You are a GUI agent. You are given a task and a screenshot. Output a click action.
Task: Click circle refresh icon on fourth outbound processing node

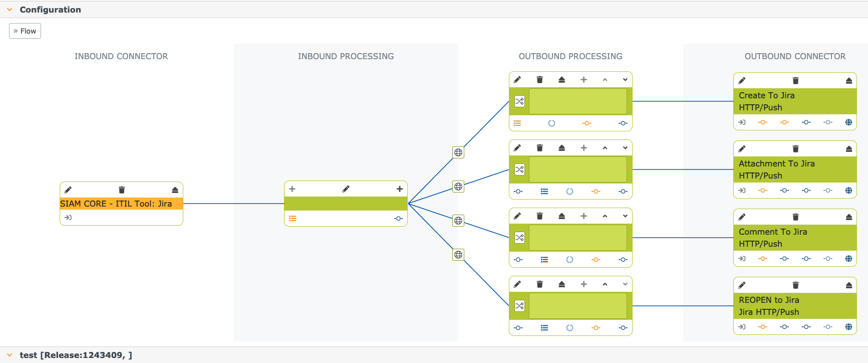[569, 328]
